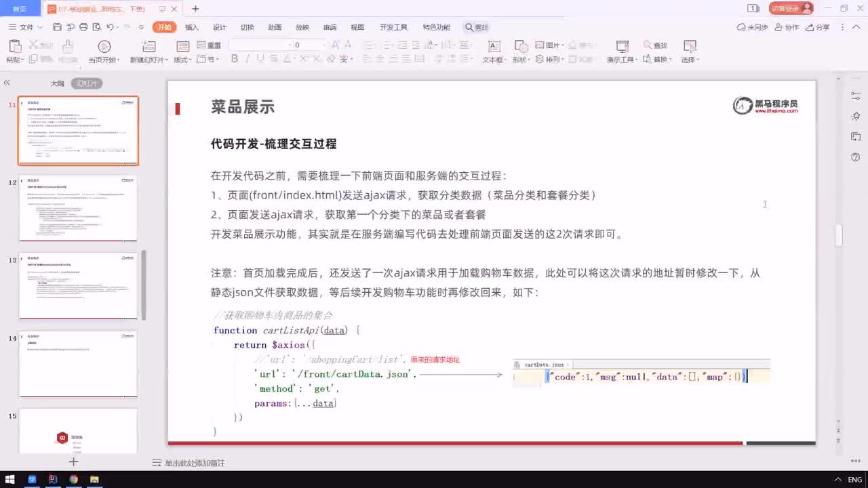
Task: Switch to the Animation (动画) tab
Action: [275, 27]
